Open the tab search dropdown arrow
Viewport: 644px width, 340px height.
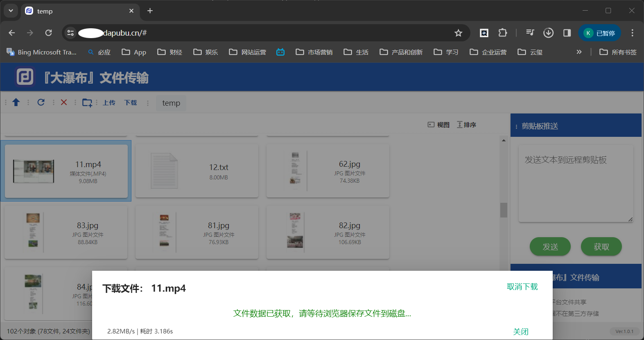point(11,11)
